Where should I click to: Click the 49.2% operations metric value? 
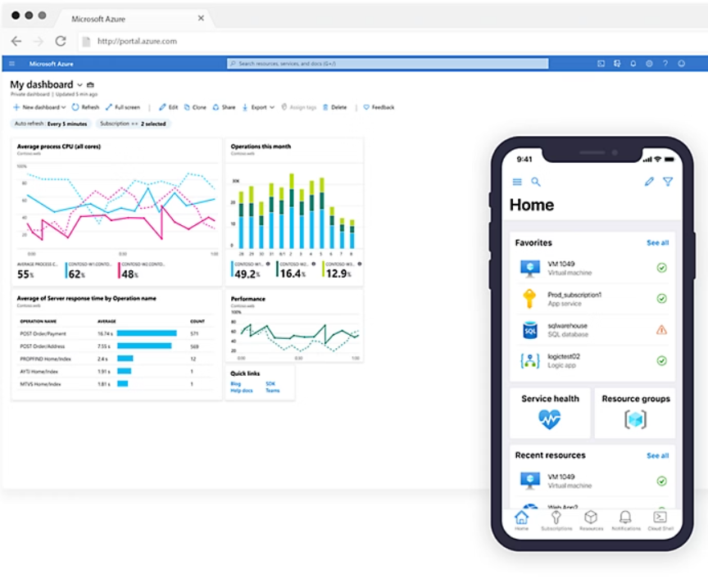click(x=247, y=274)
